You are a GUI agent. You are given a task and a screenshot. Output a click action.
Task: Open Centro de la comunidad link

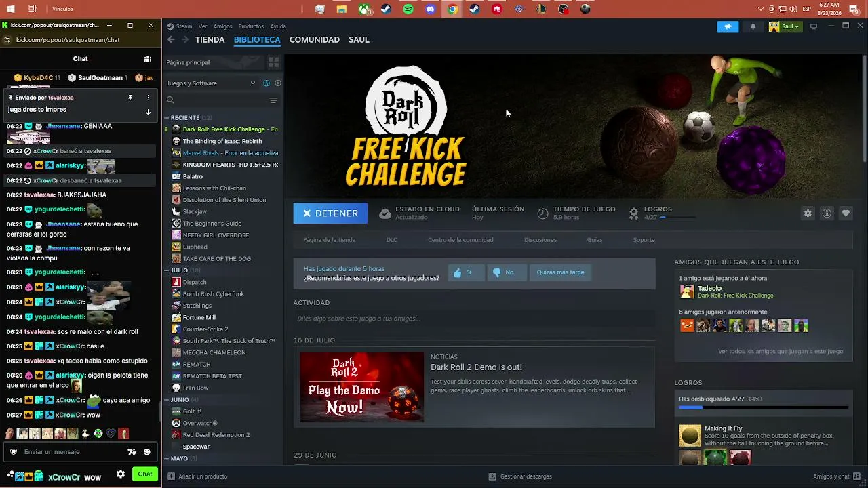(460, 240)
